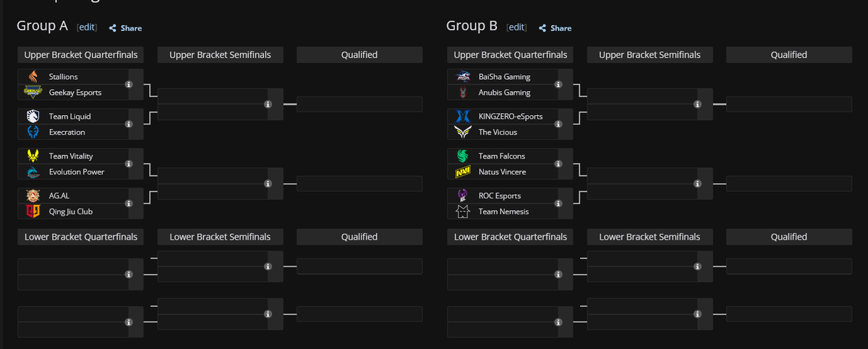Select AG.AL team name
Image resolution: width=868 pixels, height=349 pixels.
tap(59, 196)
